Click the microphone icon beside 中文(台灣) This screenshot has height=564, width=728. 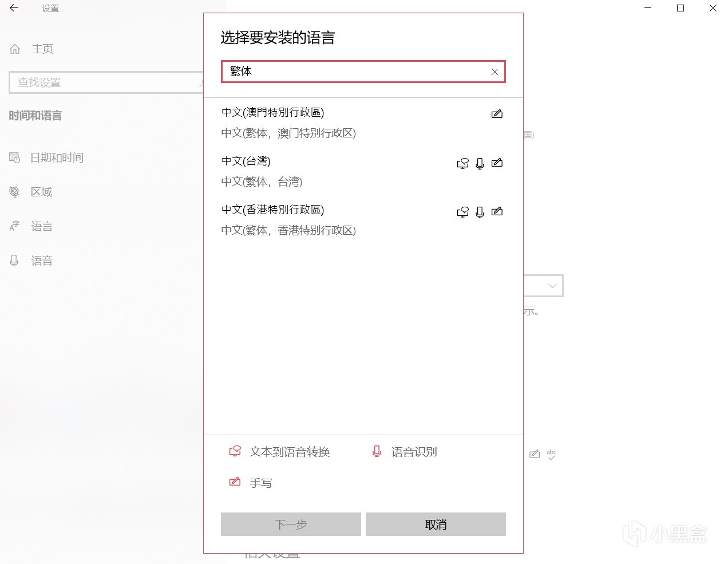(x=480, y=163)
